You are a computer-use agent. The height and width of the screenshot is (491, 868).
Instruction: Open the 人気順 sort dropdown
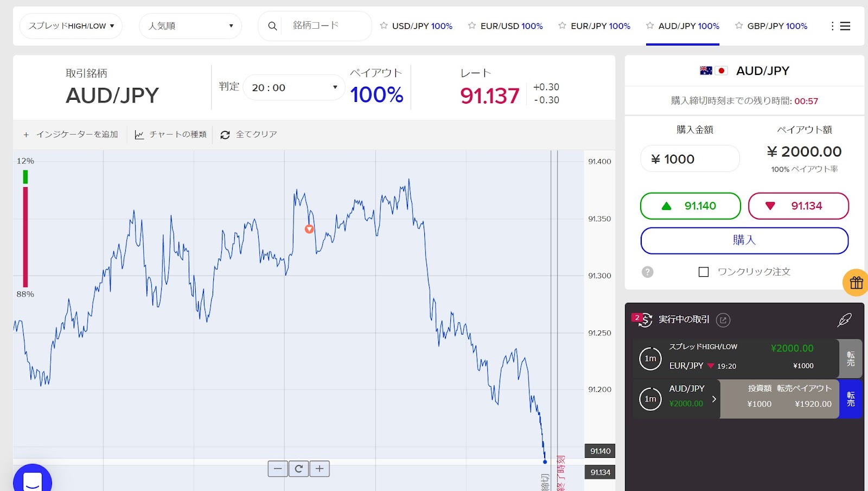(190, 26)
